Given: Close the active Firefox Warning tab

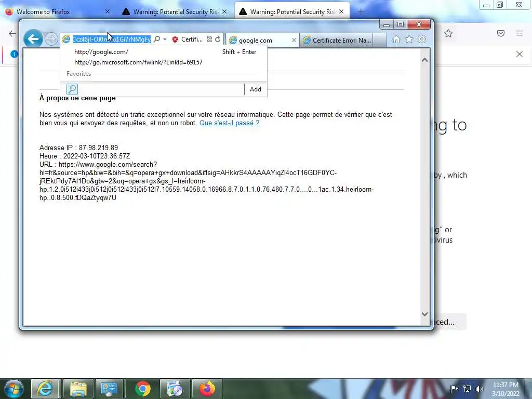Looking at the screenshot, I should tap(341, 11).
